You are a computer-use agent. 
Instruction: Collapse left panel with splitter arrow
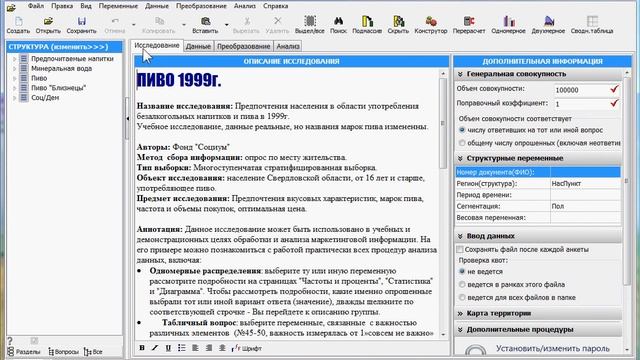[x=127, y=118]
